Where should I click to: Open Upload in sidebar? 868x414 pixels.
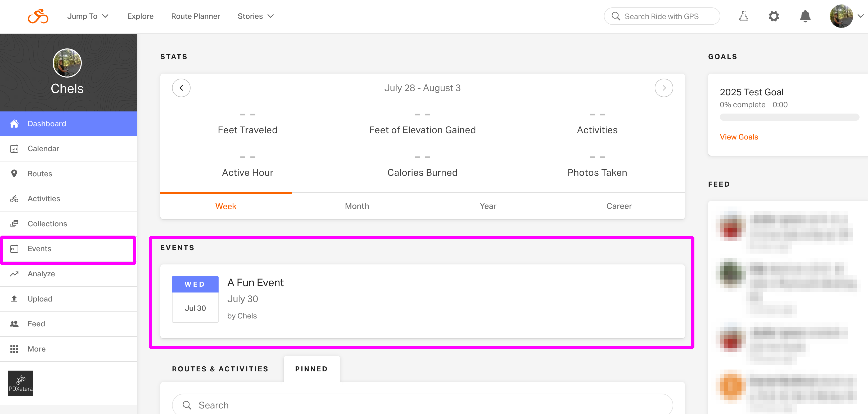coord(40,299)
